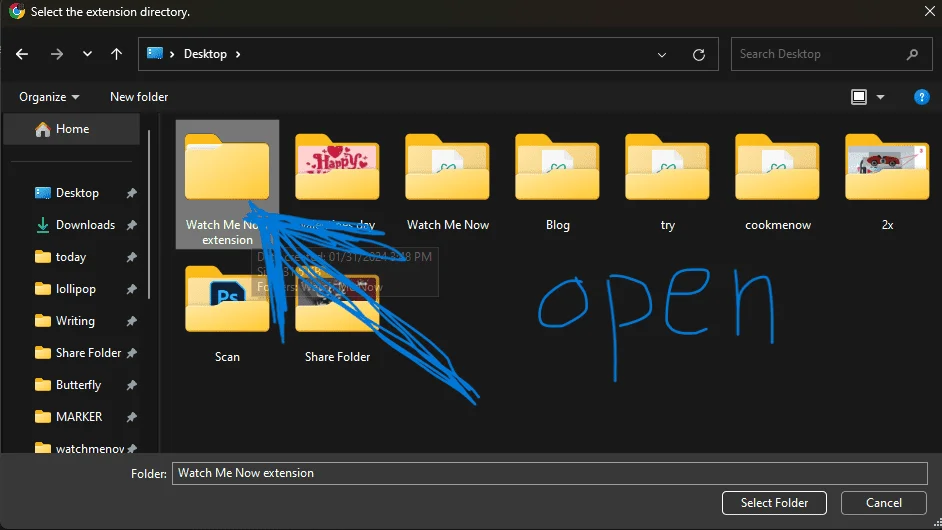This screenshot has width=942, height=530.
Task: Open address bar history dropdown
Action: point(661,55)
